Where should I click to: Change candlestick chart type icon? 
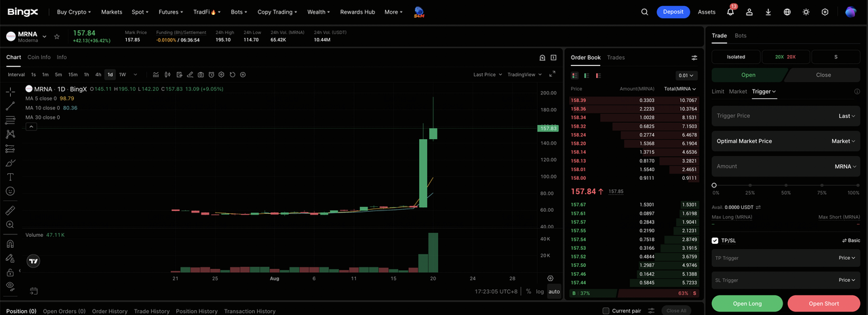coord(167,75)
